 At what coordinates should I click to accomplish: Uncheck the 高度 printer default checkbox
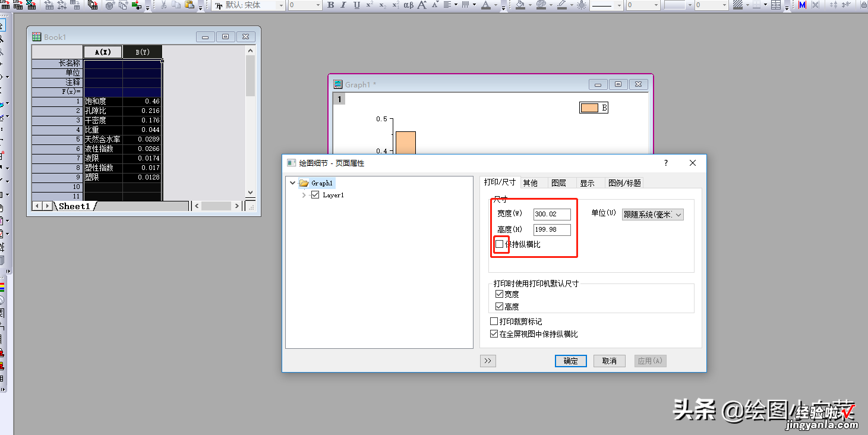click(x=499, y=307)
